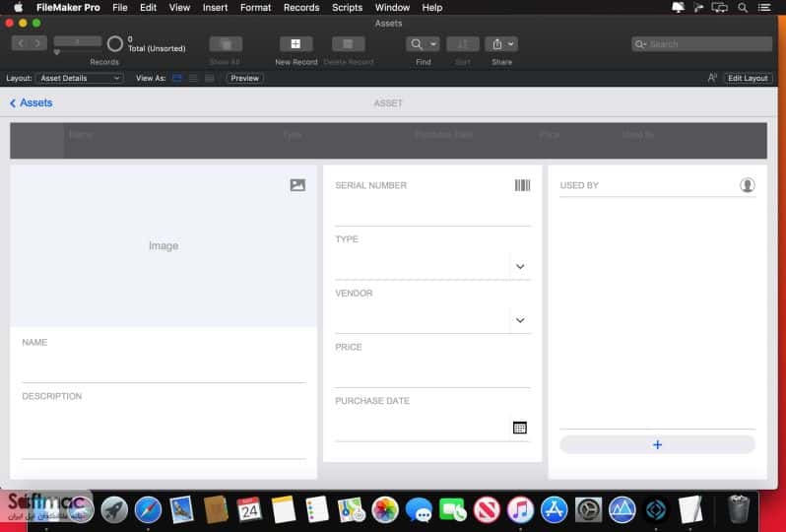Screen dimensions: 786x532
Task: Click the Delete Record toolbar icon
Action: (x=349, y=44)
